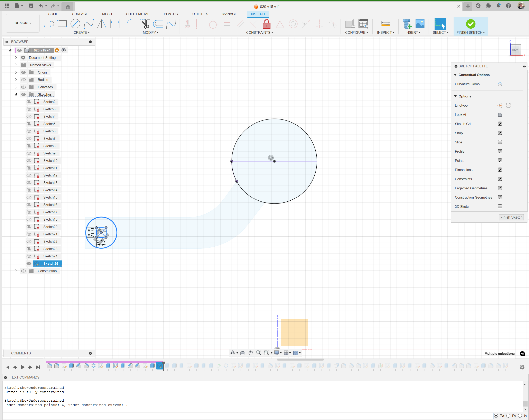Select the Fillet tool in Modify

click(131, 24)
